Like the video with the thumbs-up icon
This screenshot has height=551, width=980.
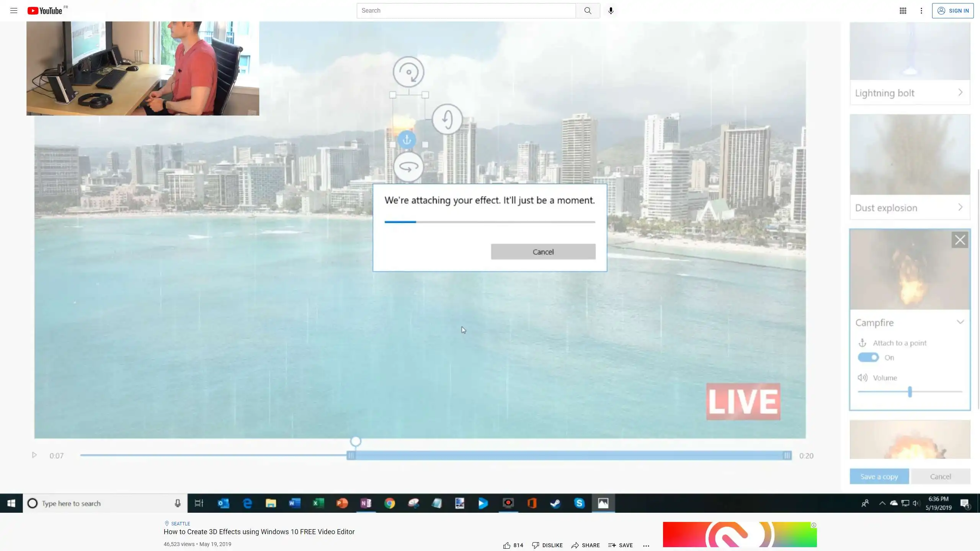click(x=507, y=545)
